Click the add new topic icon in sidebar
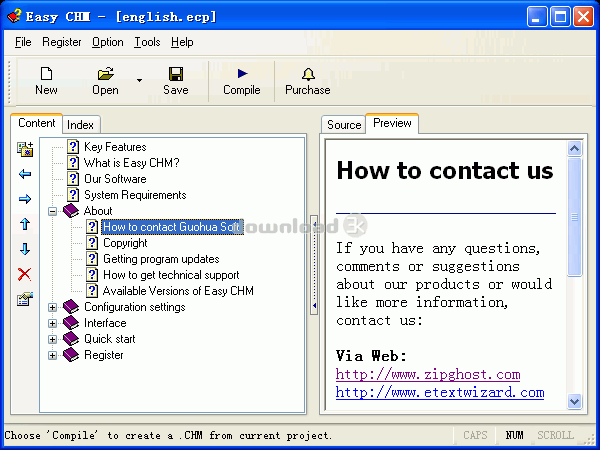 [x=25, y=149]
